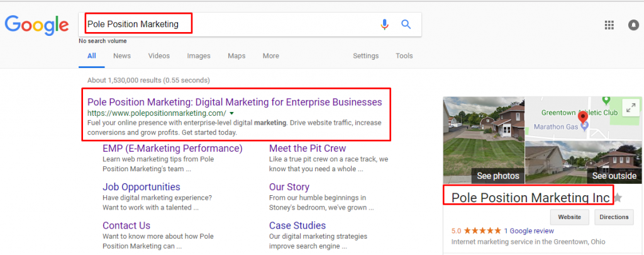Click the map thumbnail near Marathon Gas

pos(583,118)
